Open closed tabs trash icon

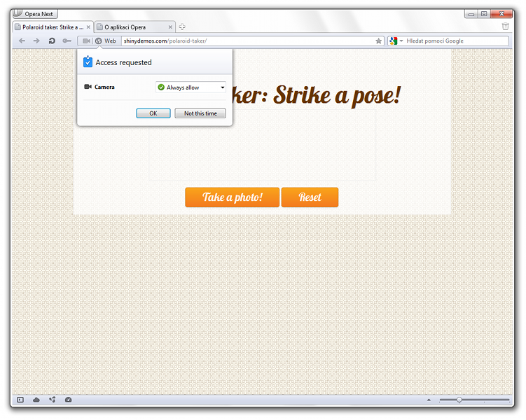click(505, 27)
